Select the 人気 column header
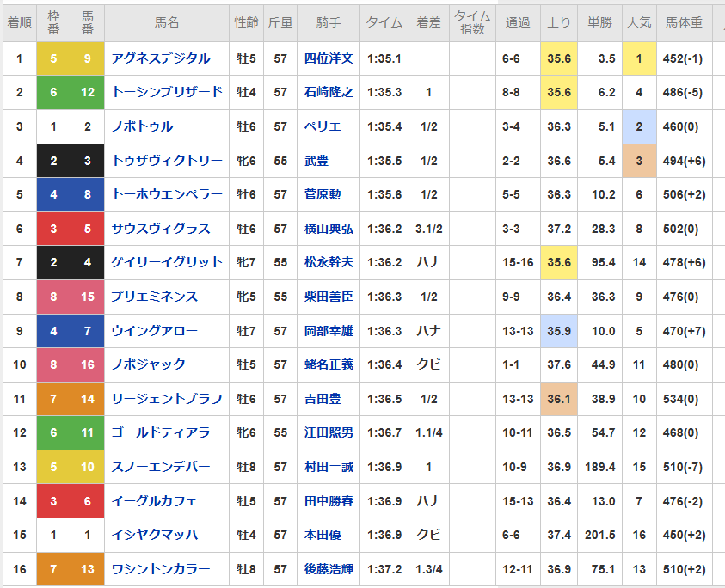The image size is (725, 588). (x=639, y=22)
